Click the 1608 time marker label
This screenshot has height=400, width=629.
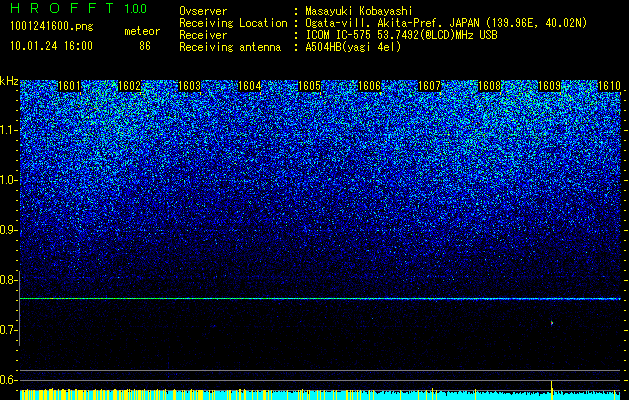490,86
